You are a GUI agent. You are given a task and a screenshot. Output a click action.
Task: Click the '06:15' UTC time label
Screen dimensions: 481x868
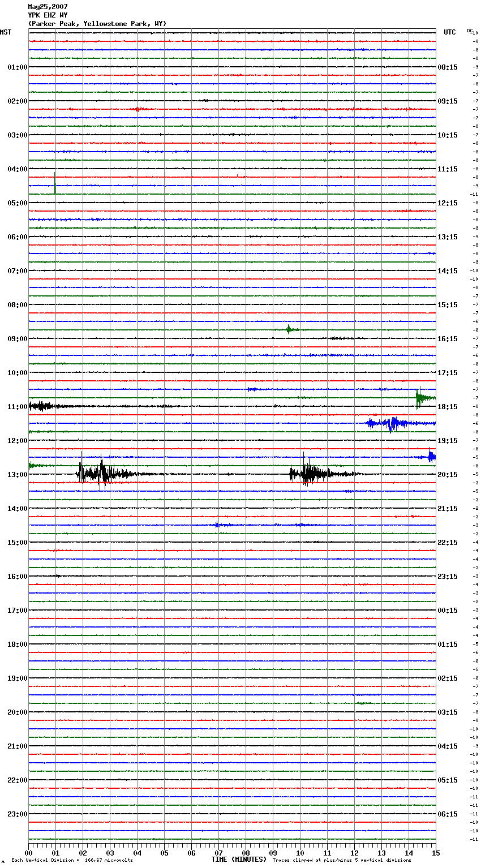point(448,814)
